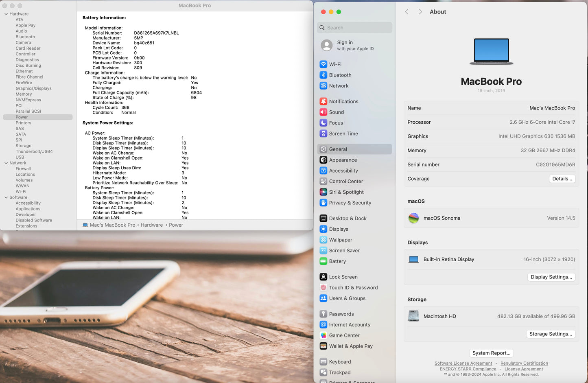Open Privacy & Security hand icon
Screen dimensions: 588x383
coord(323,203)
